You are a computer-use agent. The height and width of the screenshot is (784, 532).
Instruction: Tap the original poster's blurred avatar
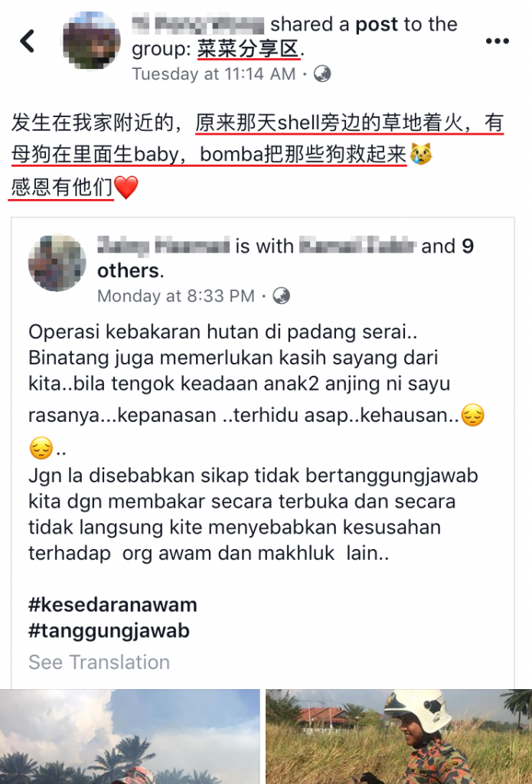click(x=57, y=262)
